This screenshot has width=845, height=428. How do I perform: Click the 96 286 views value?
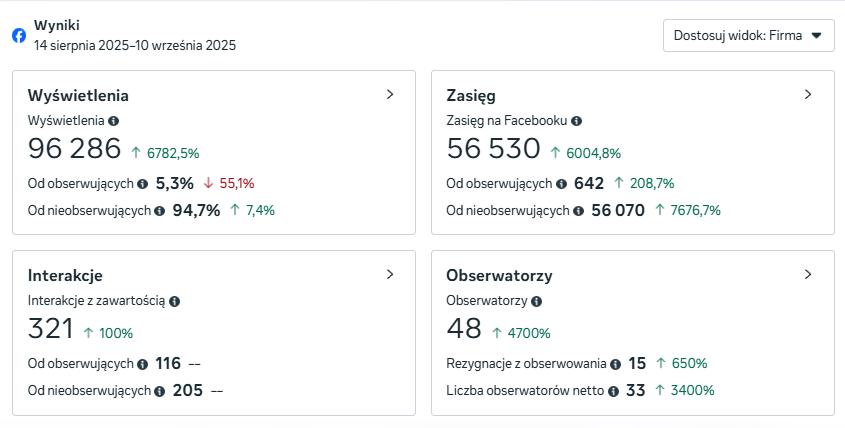(74, 150)
